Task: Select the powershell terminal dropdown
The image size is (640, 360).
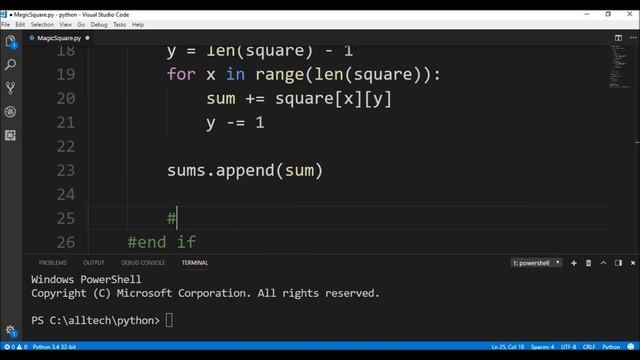Action: [x=536, y=263]
